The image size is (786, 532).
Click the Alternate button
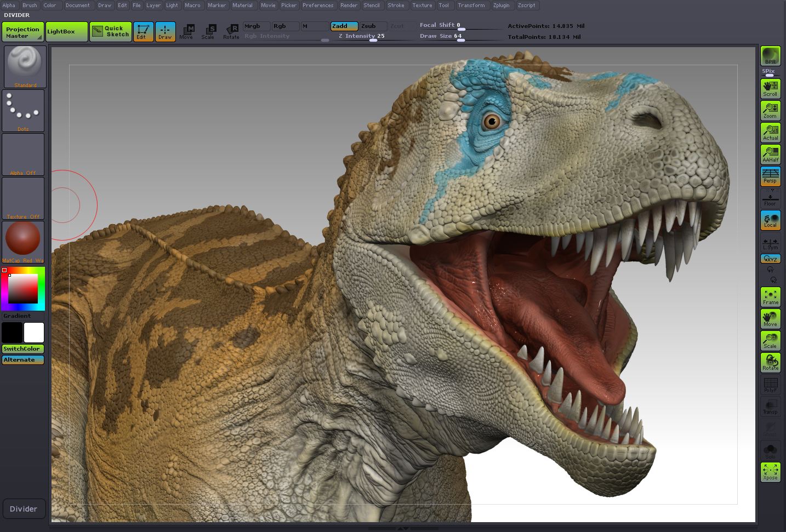[23, 360]
